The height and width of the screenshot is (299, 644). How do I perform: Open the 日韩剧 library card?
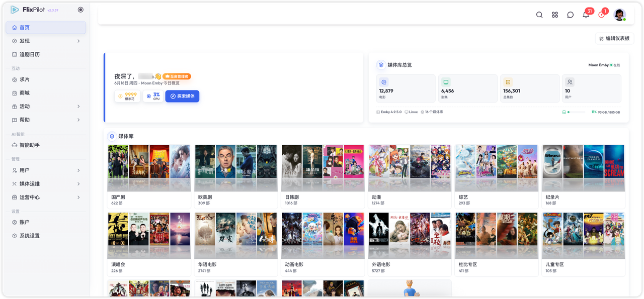[x=323, y=176]
